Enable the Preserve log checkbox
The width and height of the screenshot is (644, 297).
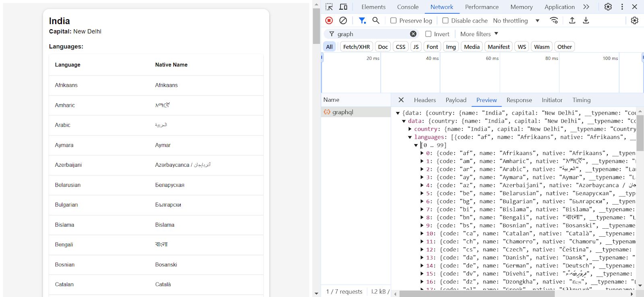click(394, 20)
